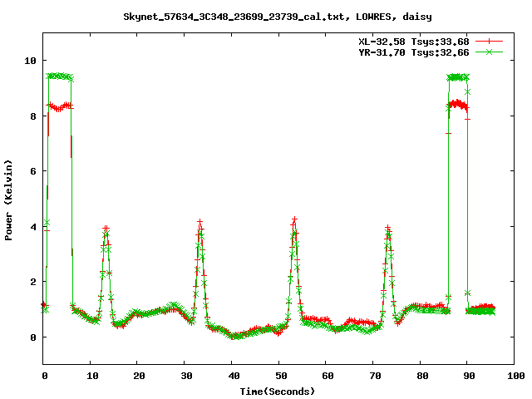Click the y-axis tick label 6
This screenshot has height=399, width=532.
point(33,171)
